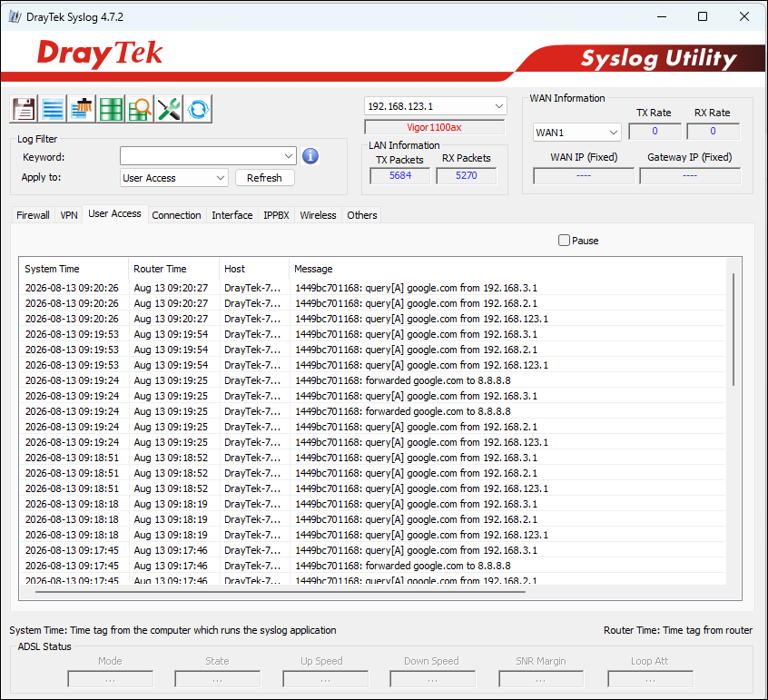Click the DrayTek logo banner
Screen dimensions: 768x700
coord(100,54)
